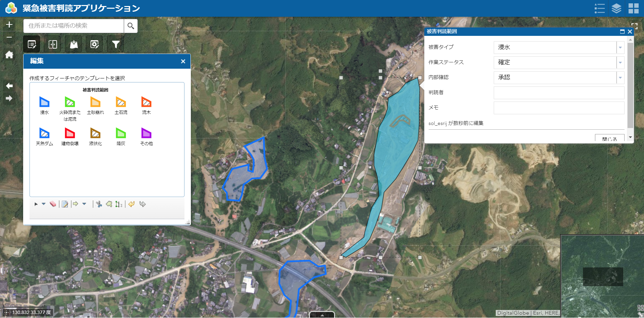Click the 判読者 text field
The image size is (644, 318).
[558, 93]
